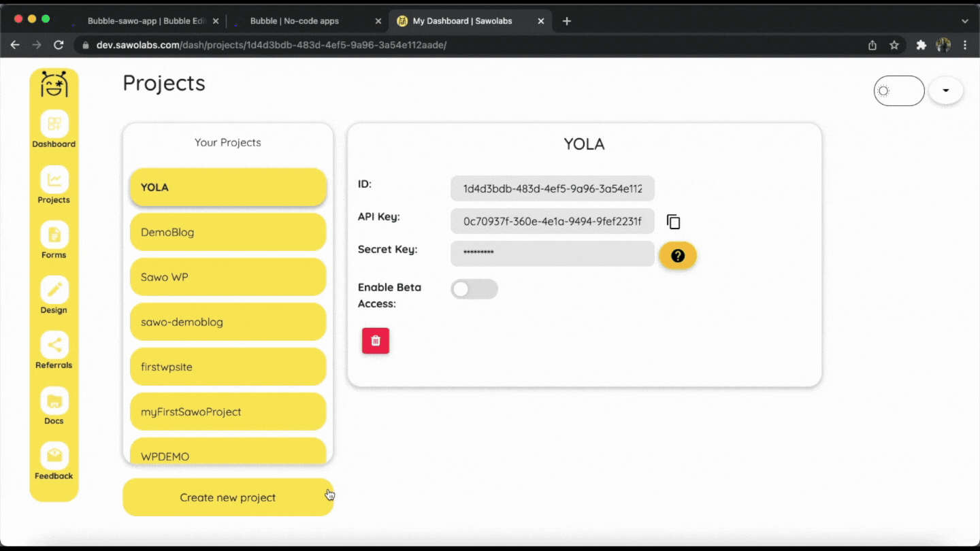The width and height of the screenshot is (980, 551).
Task: Open the Referrals sidebar icon
Action: 54,345
